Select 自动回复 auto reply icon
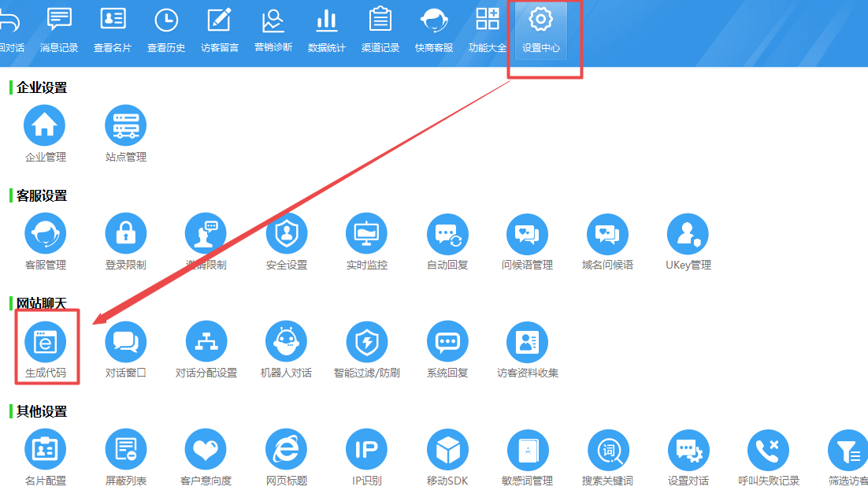 [x=447, y=234]
